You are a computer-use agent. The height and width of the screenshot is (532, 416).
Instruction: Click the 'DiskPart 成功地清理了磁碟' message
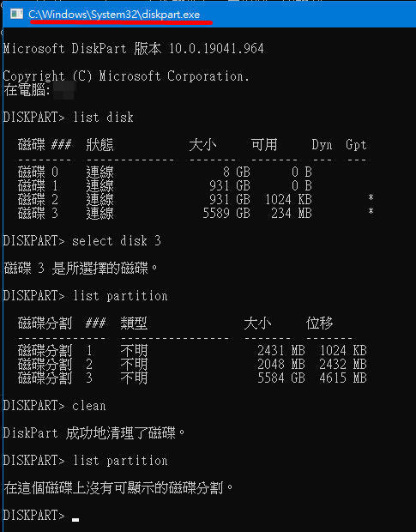pos(93,433)
